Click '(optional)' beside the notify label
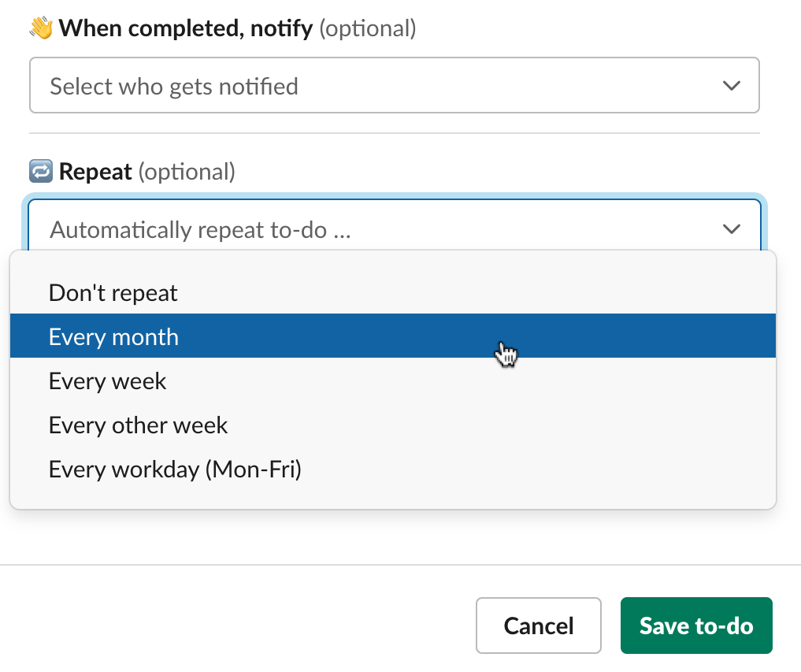The width and height of the screenshot is (801, 672). click(368, 28)
